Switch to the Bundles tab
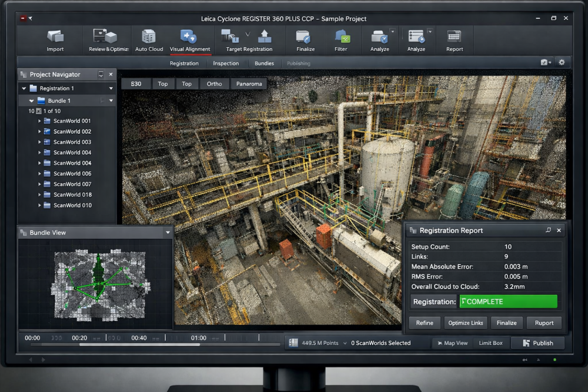 [x=264, y=64]
